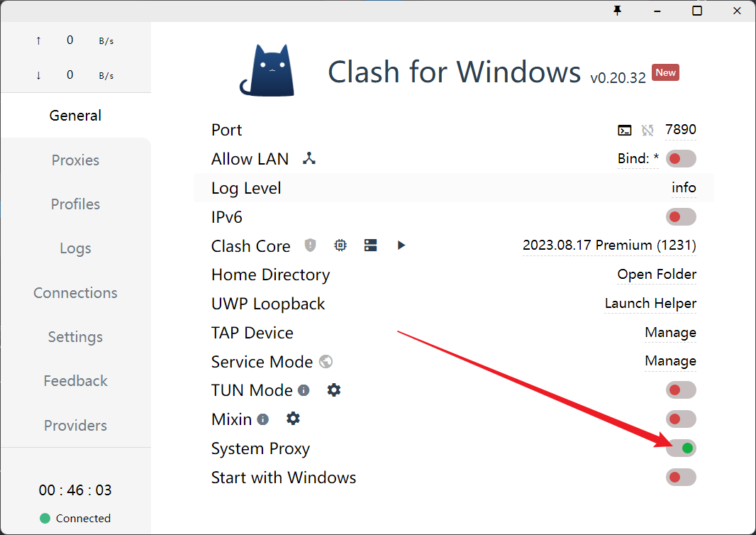Click the network icon beside Allow LAN
Image resolution: width=756 pixels, height=535 pixels.
[x=308, y=159]
